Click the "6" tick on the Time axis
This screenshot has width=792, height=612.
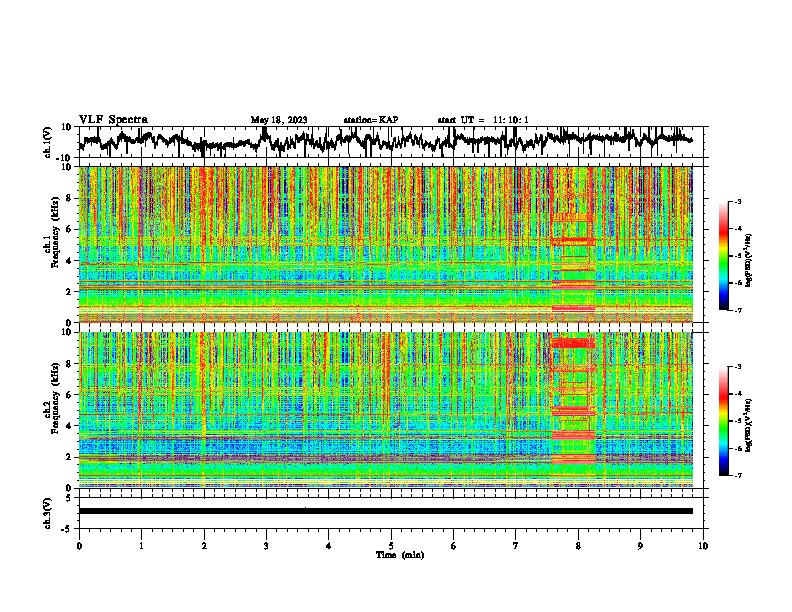453,546
